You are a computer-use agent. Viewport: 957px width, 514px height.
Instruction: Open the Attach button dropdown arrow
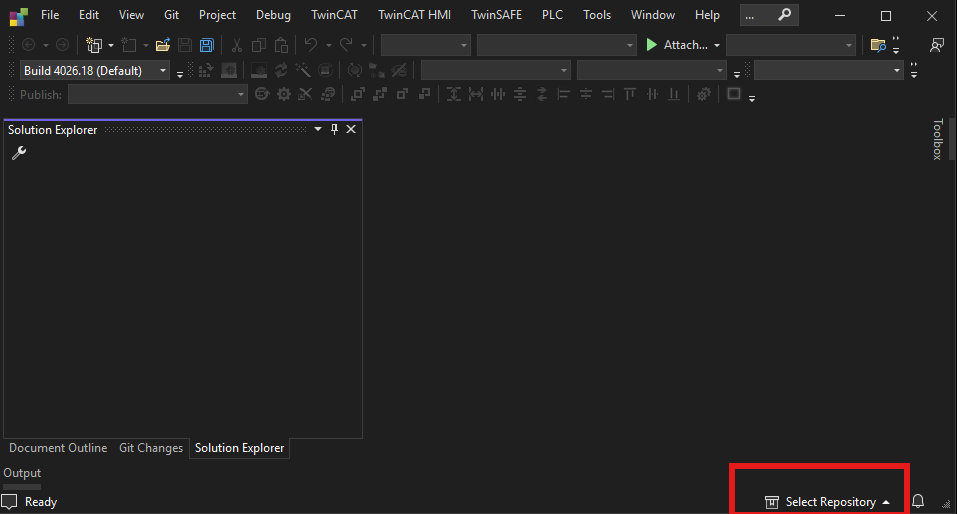point(717,45)
